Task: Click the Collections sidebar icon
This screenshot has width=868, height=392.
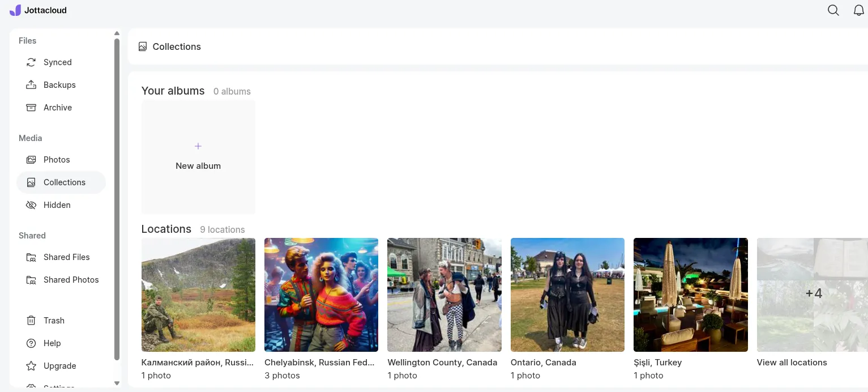Action: 31,182
